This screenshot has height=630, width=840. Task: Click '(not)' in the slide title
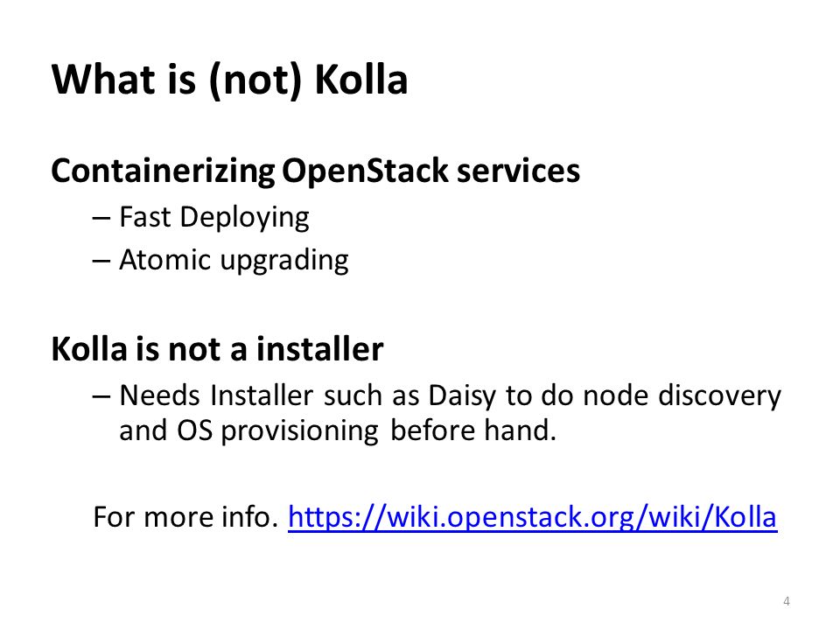tap(255, 80)
